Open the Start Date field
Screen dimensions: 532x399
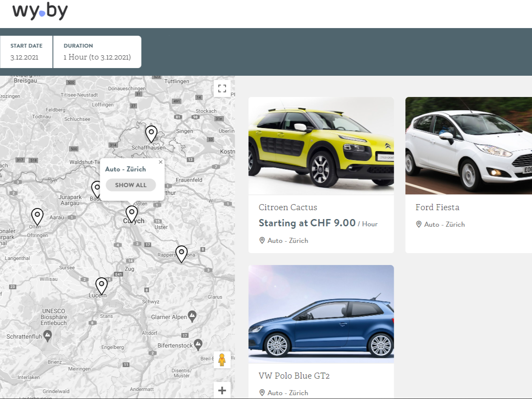click(x=26, y=51)
